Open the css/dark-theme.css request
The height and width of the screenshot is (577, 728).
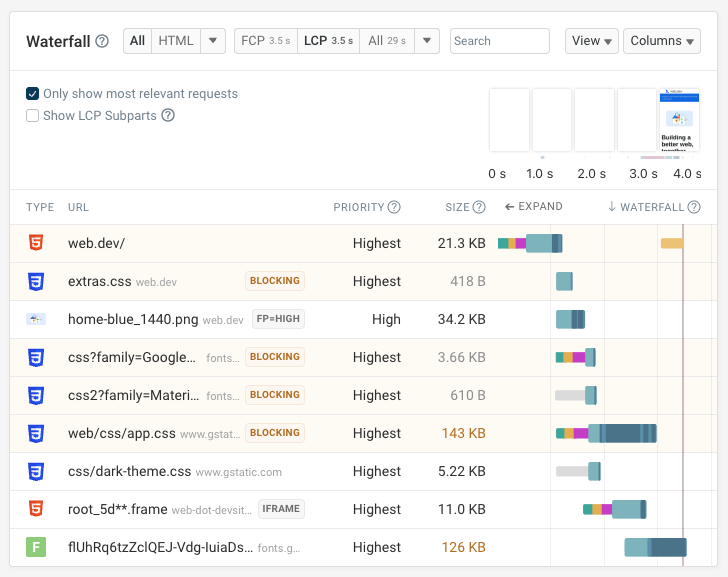[363, 472]
